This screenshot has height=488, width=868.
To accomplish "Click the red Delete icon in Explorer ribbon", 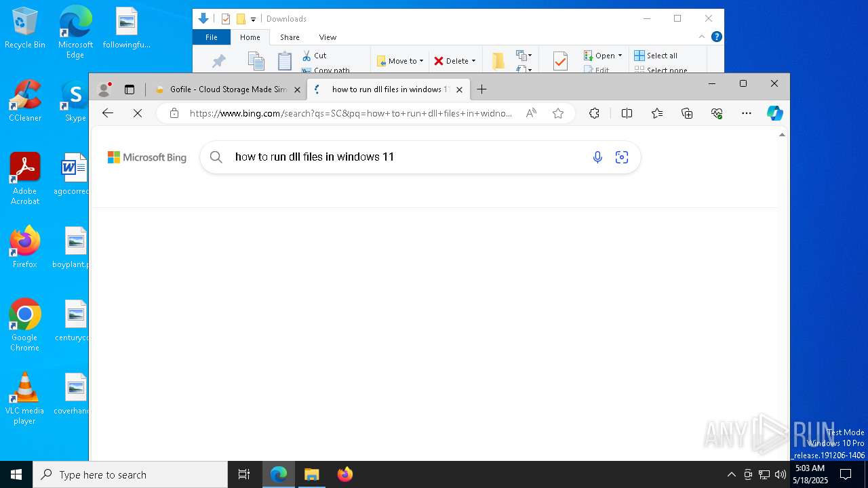I will 439,61.
